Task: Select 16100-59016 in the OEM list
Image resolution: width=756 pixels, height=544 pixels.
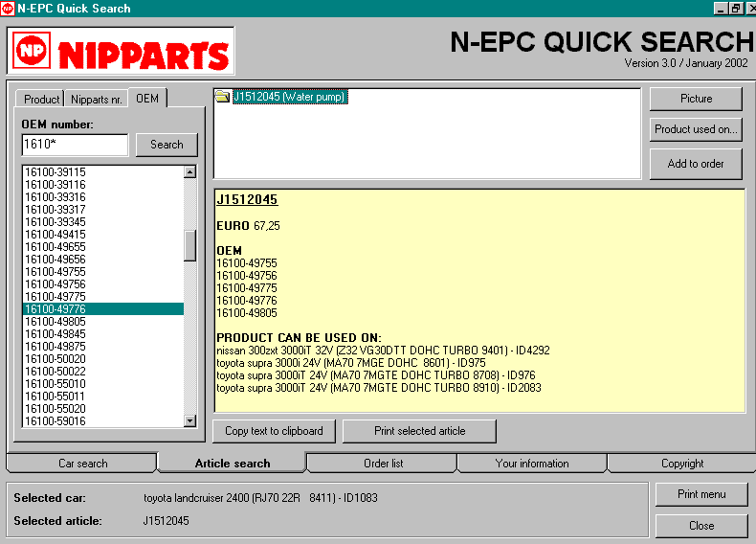Action: pyautogui.click(x=103, y=420)
